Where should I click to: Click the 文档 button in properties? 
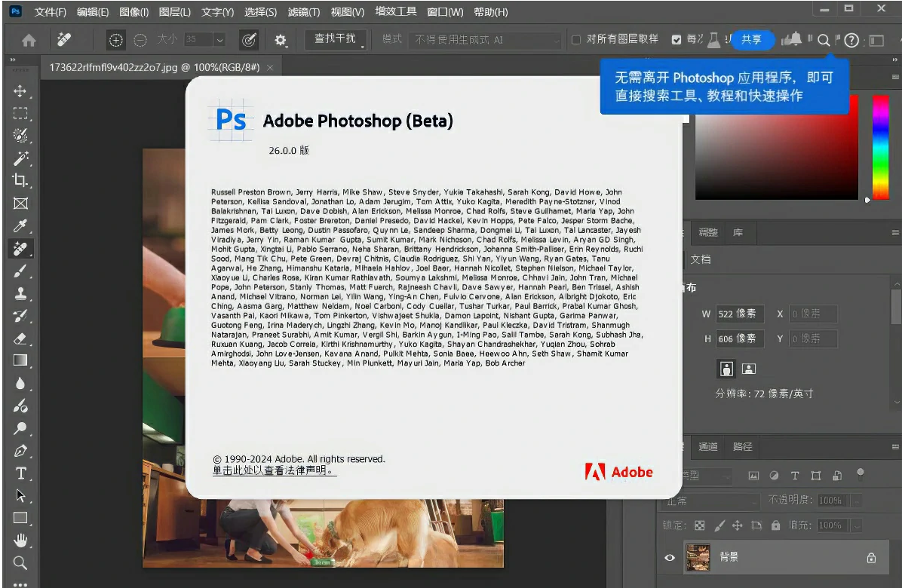(x=700, y=259)
